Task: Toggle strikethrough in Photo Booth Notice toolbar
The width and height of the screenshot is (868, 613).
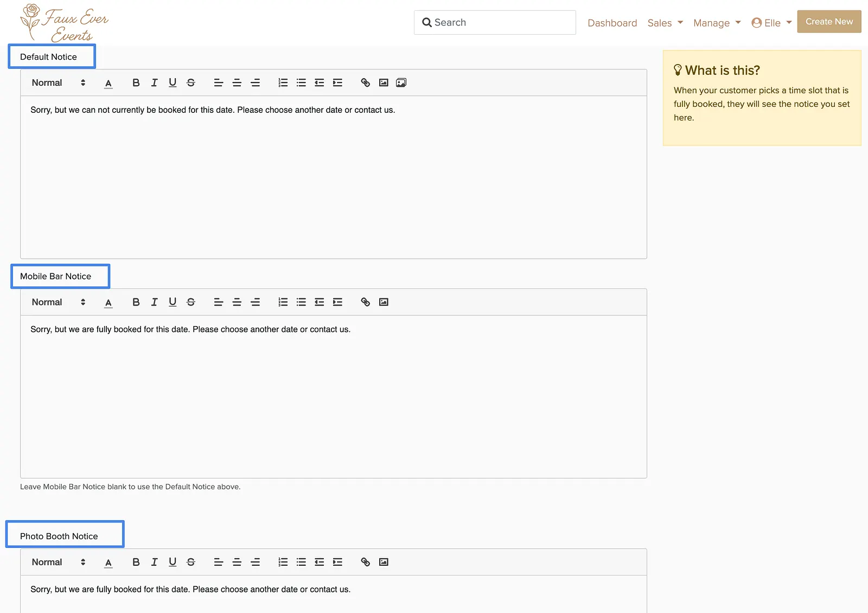Action: pos(191,562)
